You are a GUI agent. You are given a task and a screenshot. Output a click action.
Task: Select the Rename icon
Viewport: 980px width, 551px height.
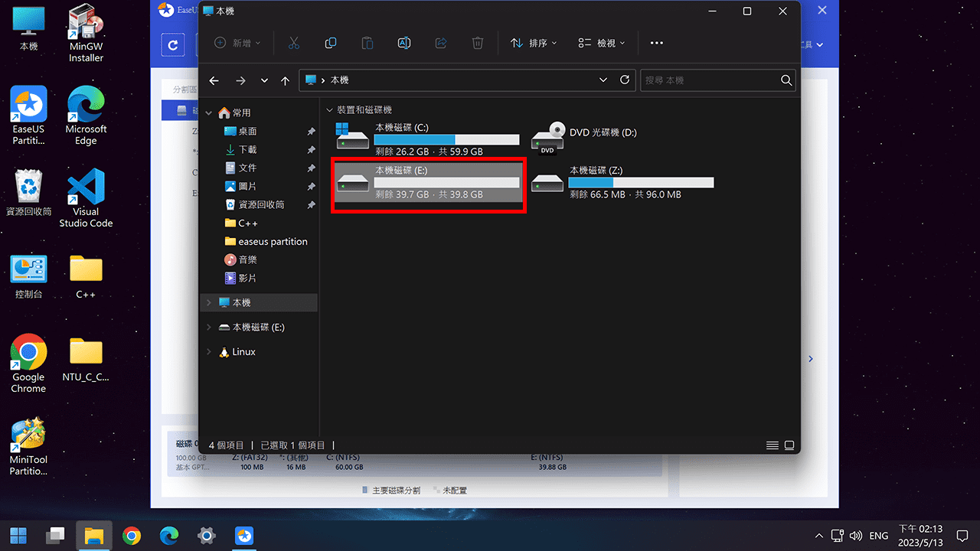click(403, 43)
